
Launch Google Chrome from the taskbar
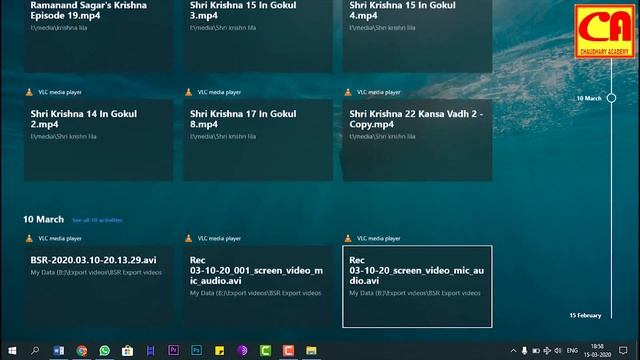click(x=82, y=350)
